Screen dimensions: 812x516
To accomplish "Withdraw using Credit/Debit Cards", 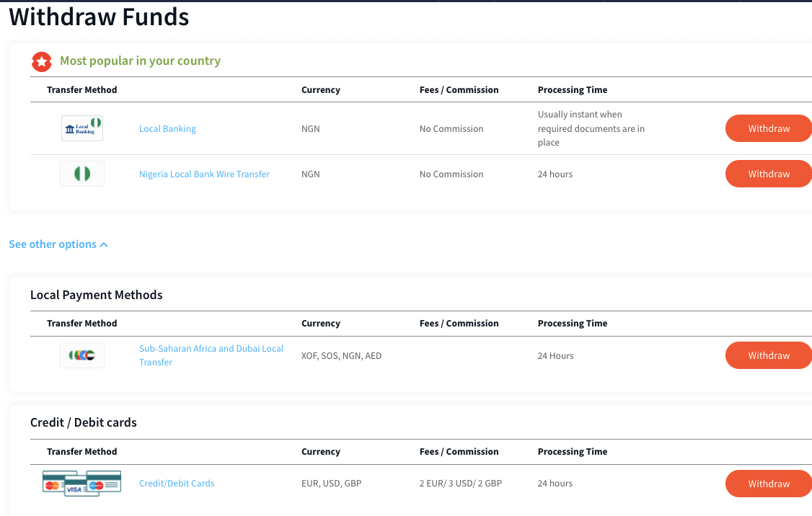I will click(x=769, y=484).
